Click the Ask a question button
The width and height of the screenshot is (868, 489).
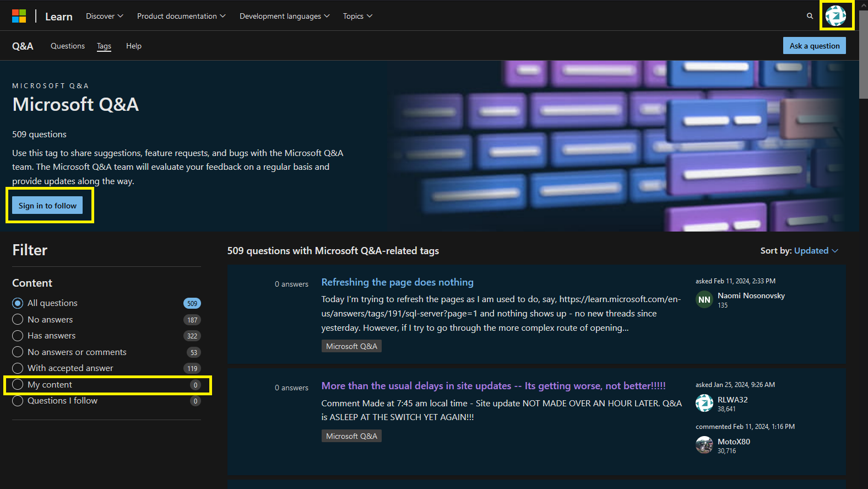815,46
